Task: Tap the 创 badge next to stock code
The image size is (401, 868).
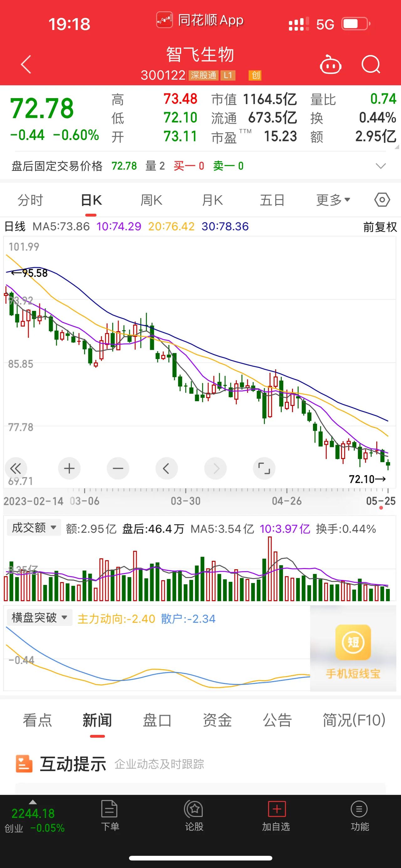Action: tap(255, 75)
